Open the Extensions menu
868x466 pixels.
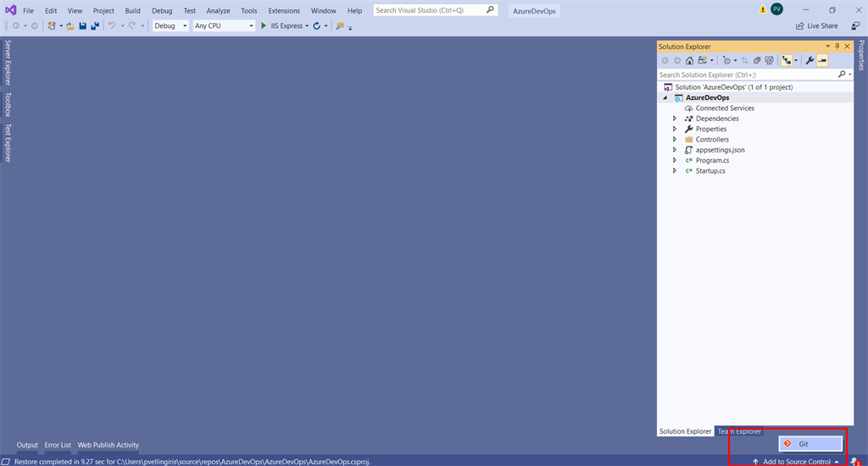(x=284, y=10)
